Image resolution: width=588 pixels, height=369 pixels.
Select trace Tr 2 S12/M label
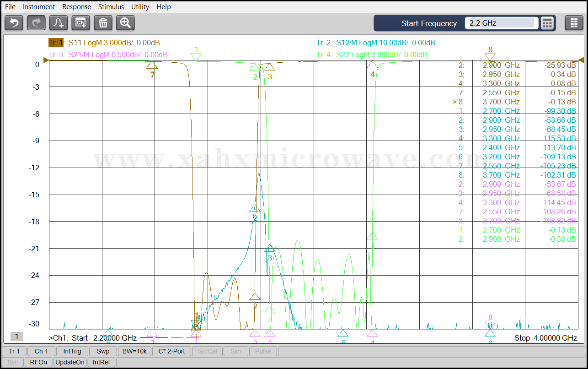(375, 43)
